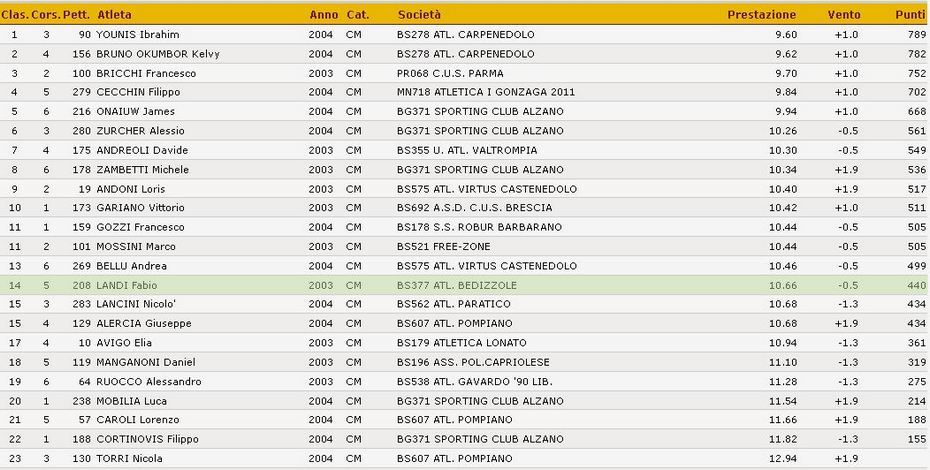Select athlete ONAIUW James
Viewport: 930px width, 470px height.
pos(135,112)
